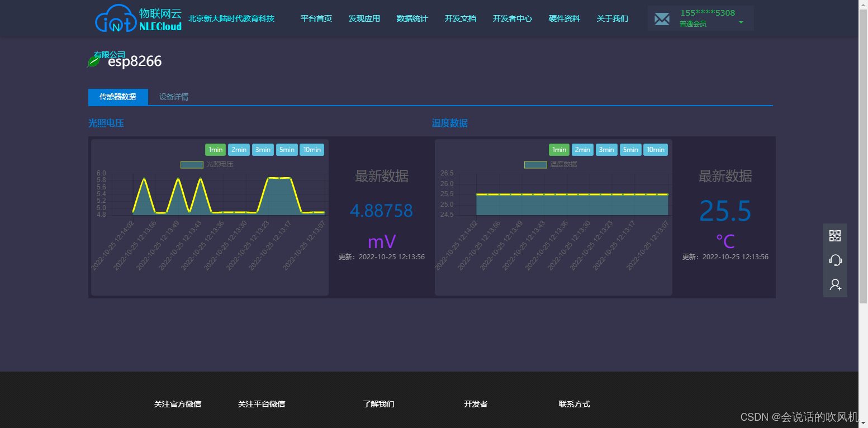Click the 北京新大陆时代教育科技 company text

point(231,18)
